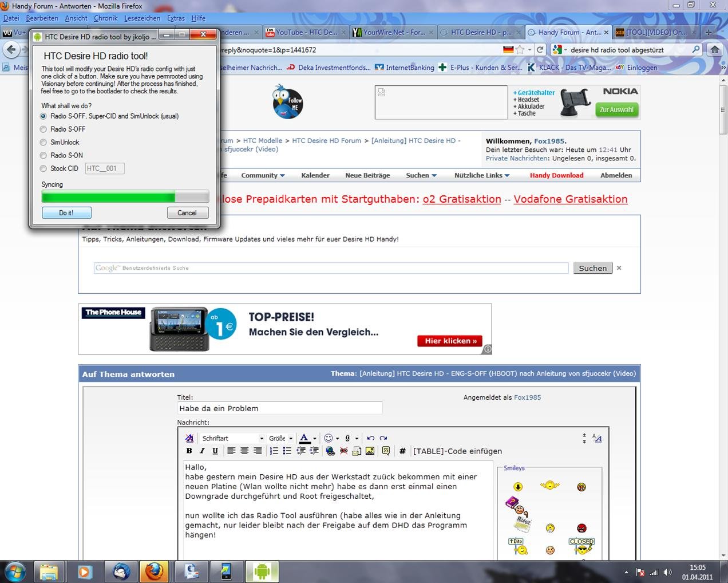Image resolution: width=728 pixels, height=583 pixels.
Task: Go to the Firefox home page
Action: point(714,50)
